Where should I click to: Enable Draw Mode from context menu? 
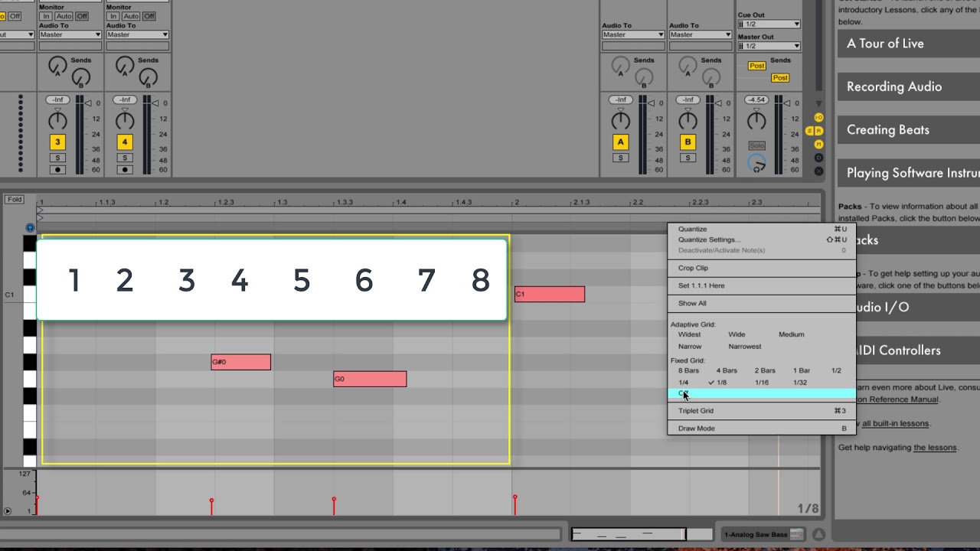(762, 429)
